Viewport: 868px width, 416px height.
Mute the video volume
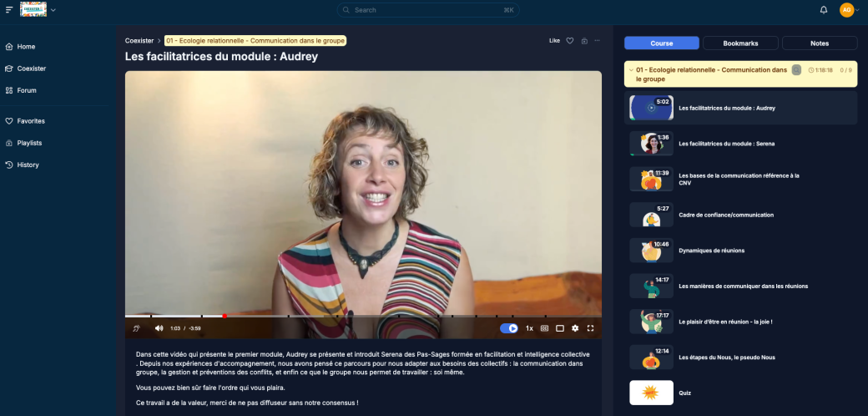pyautogui.click(x=159, y=328)
